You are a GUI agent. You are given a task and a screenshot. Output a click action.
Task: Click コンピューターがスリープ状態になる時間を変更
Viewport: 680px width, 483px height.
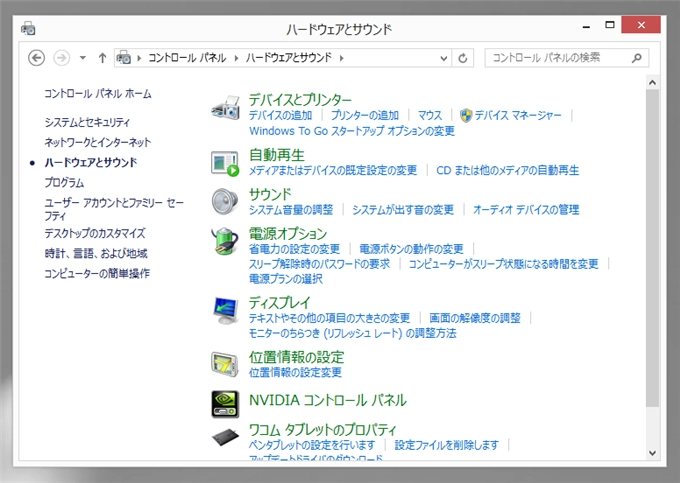503,264
